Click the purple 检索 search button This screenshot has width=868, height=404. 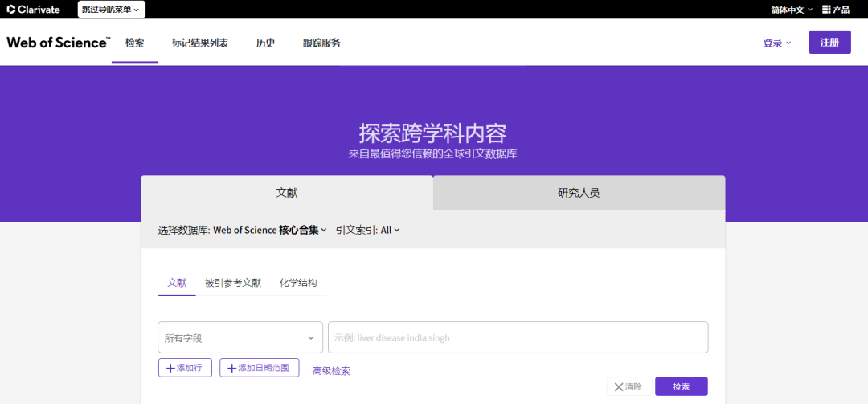[682, 387]
